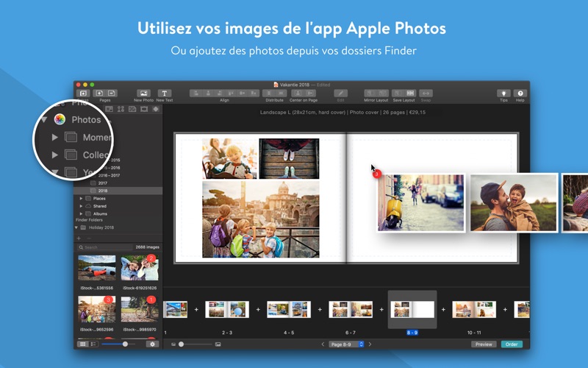Click the clip art shapes panel icon
Image resolution: width=588 pixels, height=368 pixels.
[x=121, y=109]
